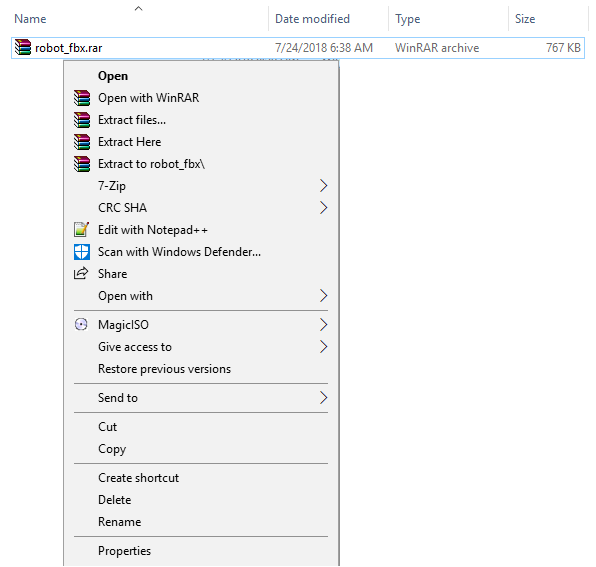Click the Share arrow icon
596x567 pixels.
pyautogui.click(x=81, y=274)
